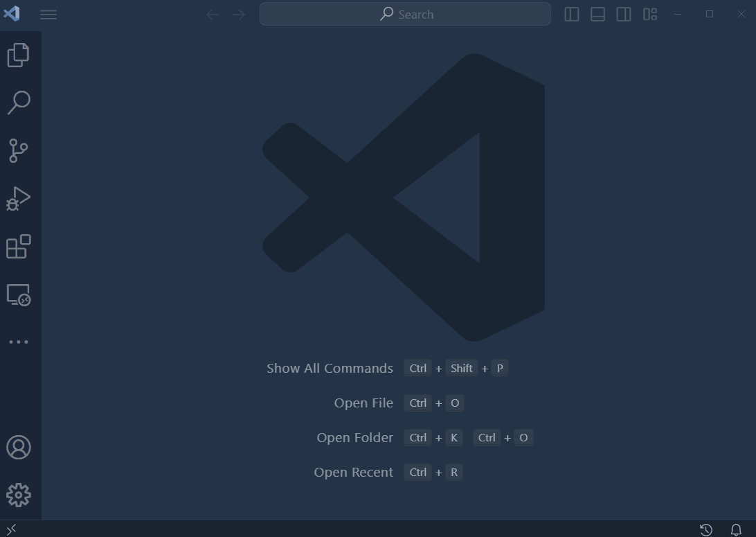This screenshot has width=756, height=537.
Task: Open the Accounts menu icon
Action: (19, 448)
